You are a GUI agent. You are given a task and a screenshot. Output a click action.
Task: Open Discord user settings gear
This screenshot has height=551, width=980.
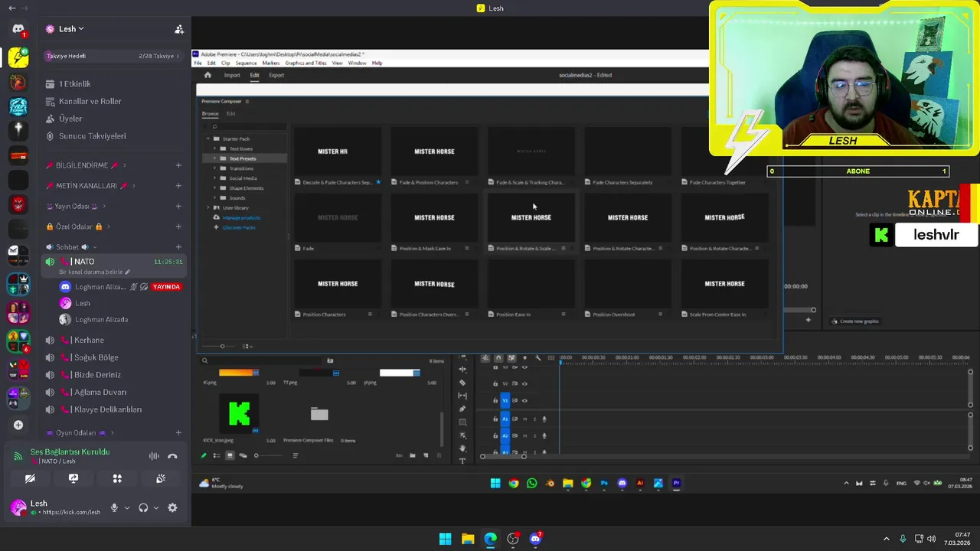[172, 507]
